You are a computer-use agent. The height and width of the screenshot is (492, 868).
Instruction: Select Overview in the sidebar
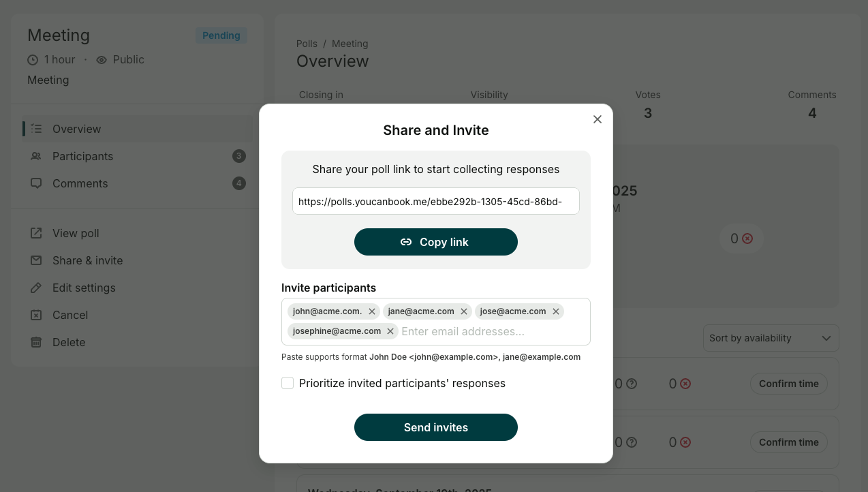(x=76, y=129)
